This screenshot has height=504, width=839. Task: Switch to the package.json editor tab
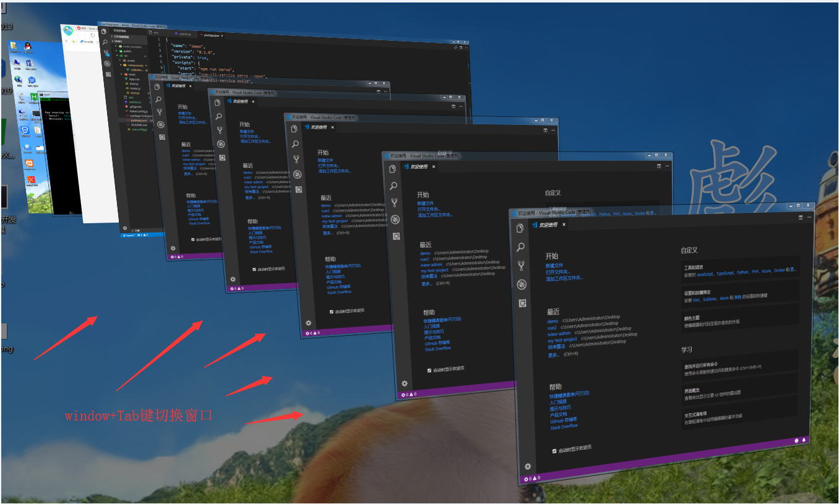click(210, 35)
